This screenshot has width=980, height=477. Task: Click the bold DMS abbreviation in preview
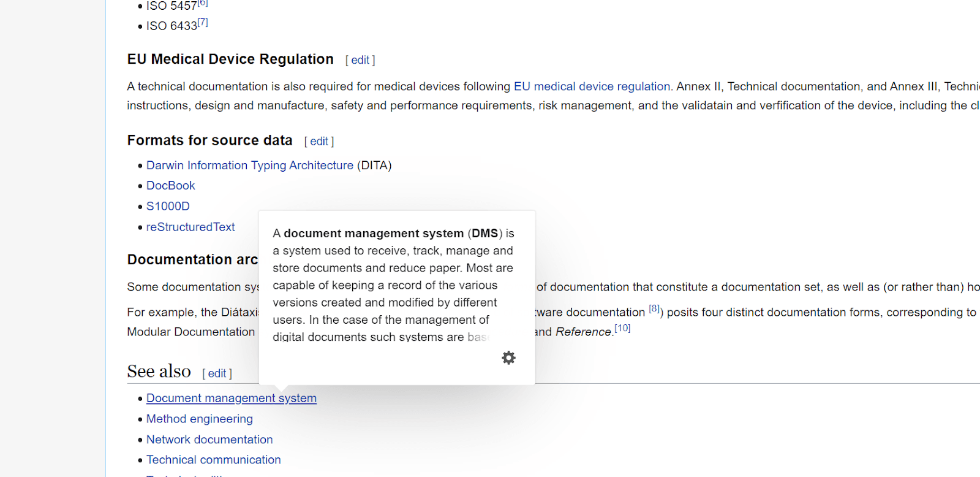point(484,234)
